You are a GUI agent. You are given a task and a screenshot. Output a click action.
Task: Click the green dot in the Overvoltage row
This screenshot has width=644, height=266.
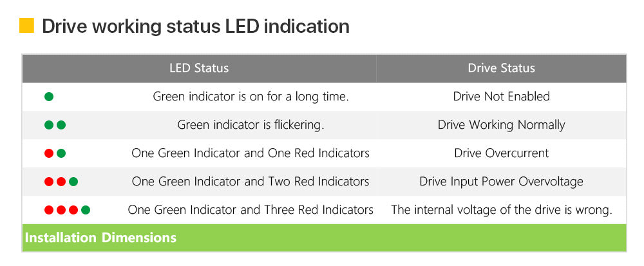[73, 182]
